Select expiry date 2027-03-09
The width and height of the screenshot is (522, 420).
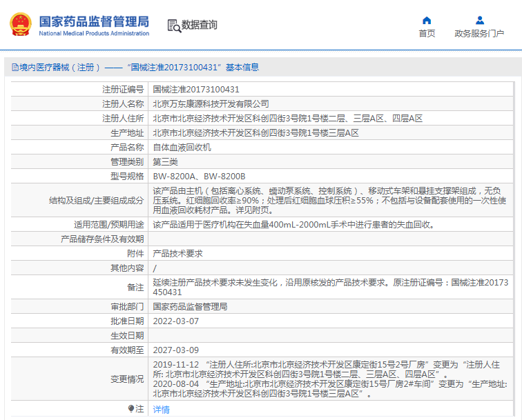pyautogui.click(x=176, y=350)
